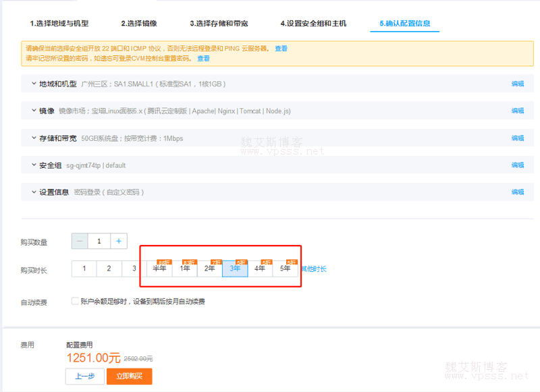
Task: Expand the 镜像 section
Action: tap(34, 111)
